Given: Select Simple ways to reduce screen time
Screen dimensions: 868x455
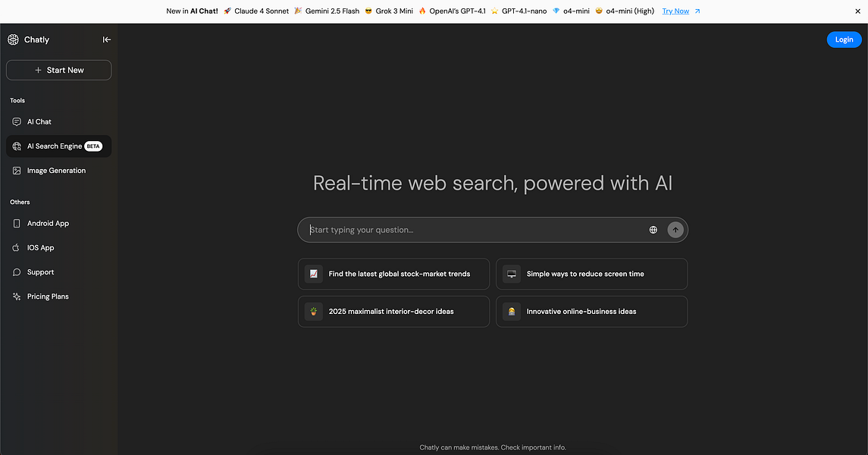Looking at the screenshot, I should tap(592, 274).
